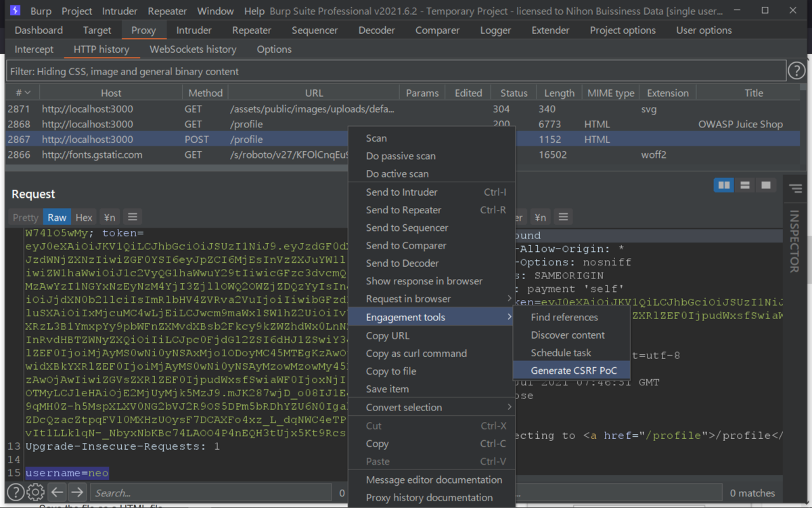This screenshot has width=812, height=508.
Task: Open the filter help question mark icon
Action: (797, 70)
